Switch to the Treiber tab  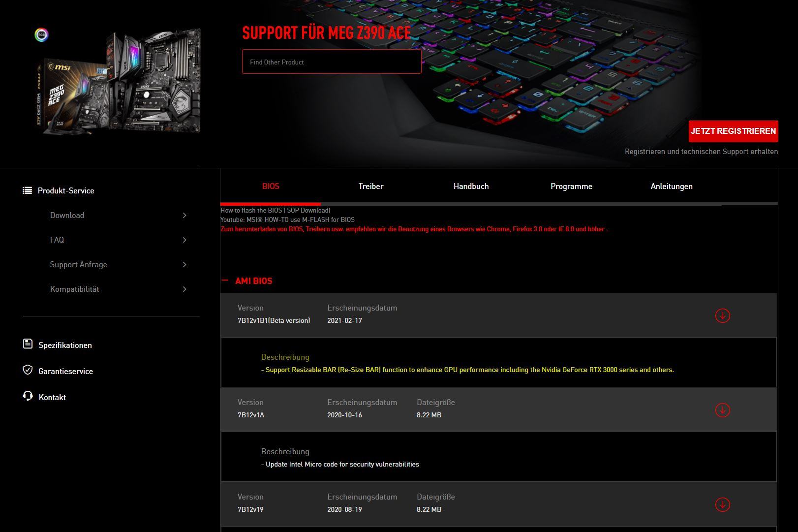(371, 186)
